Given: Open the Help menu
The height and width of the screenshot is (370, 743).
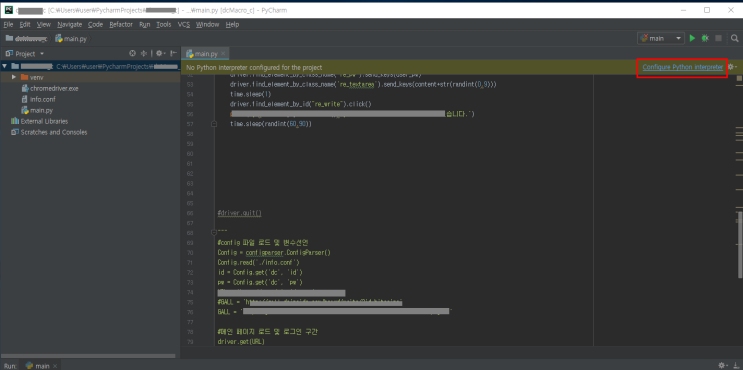Looking at the screenshot, I should coord(232,24).
